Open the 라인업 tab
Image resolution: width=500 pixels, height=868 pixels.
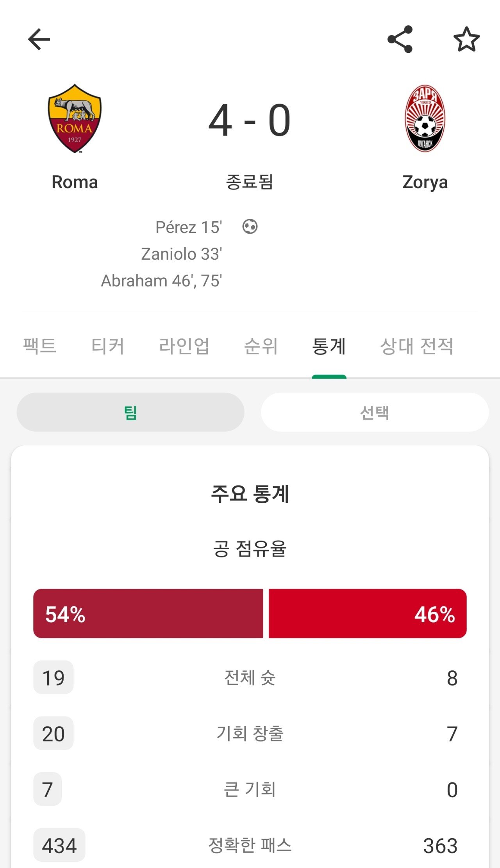click(x=184, y=346)
